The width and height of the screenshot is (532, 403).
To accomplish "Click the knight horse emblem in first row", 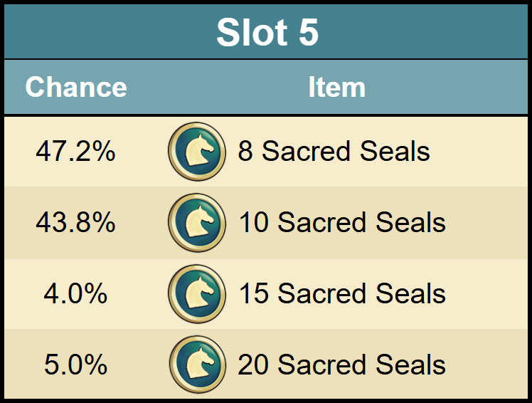I will 199,150.
